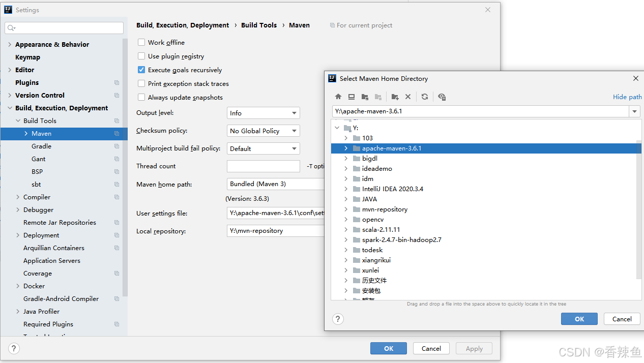Open Output level dropdown
The width and height of the screenshot is (644, 363).
(264, 113)
